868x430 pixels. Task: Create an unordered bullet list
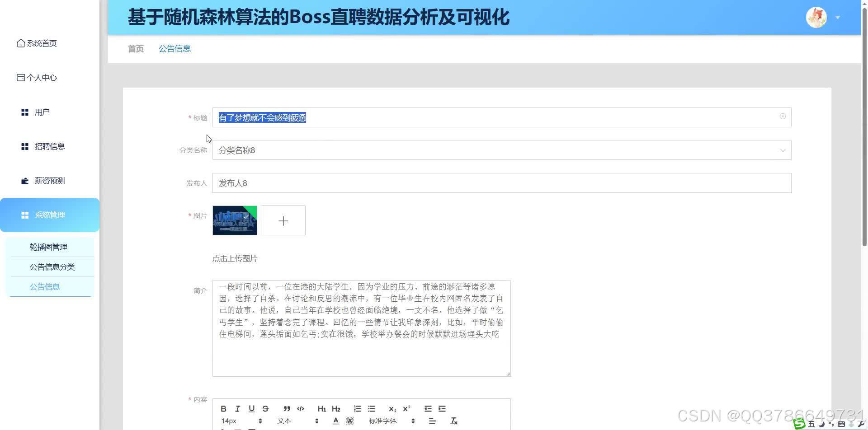tap(371, 409)
